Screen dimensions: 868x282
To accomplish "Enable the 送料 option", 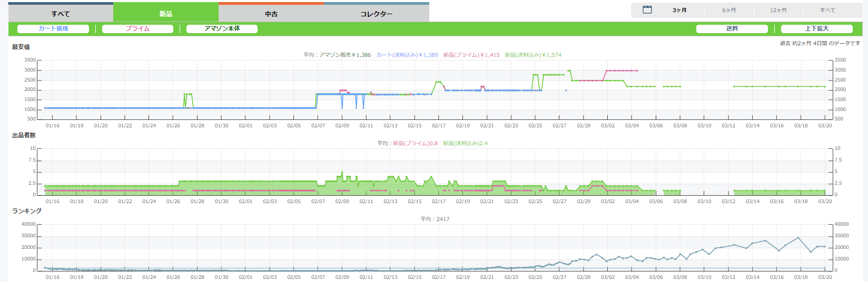I will tap(732, 29).
